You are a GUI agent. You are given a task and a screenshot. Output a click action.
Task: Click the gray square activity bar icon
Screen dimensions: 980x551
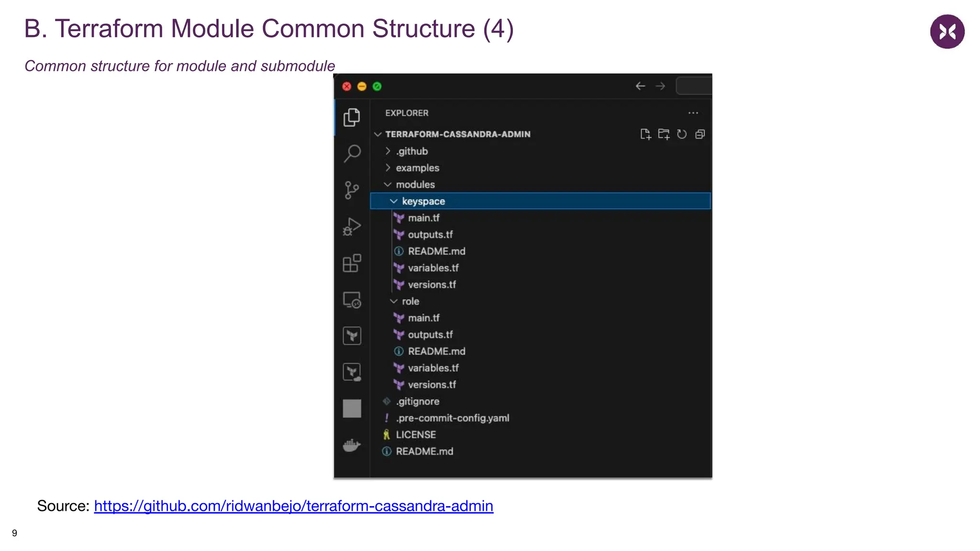pos(352,409)
